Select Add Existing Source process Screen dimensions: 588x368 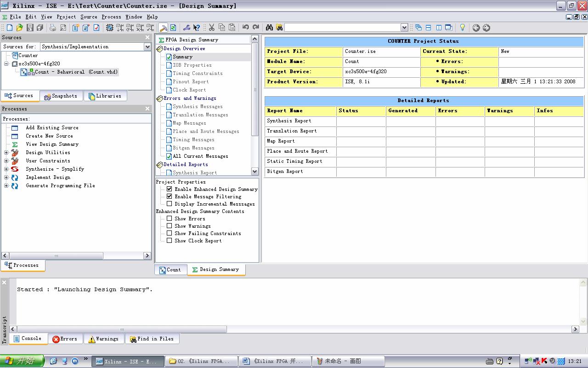(x=52, y=127)
